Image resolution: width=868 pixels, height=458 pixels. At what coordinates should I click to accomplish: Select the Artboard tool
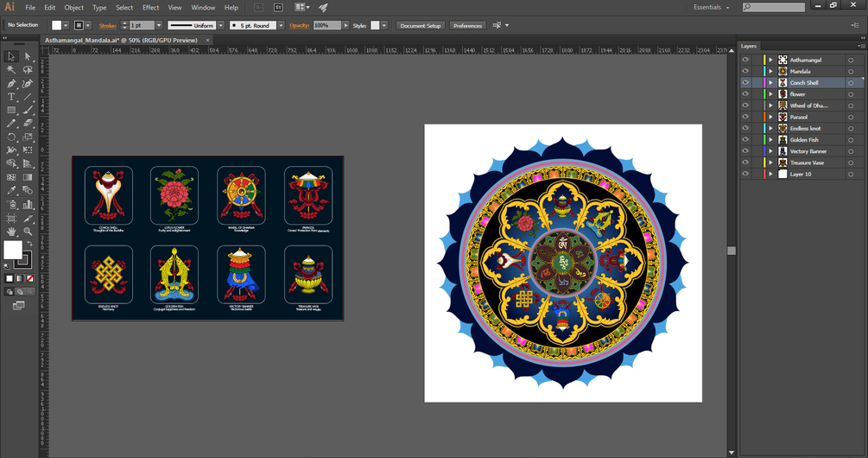11,219
